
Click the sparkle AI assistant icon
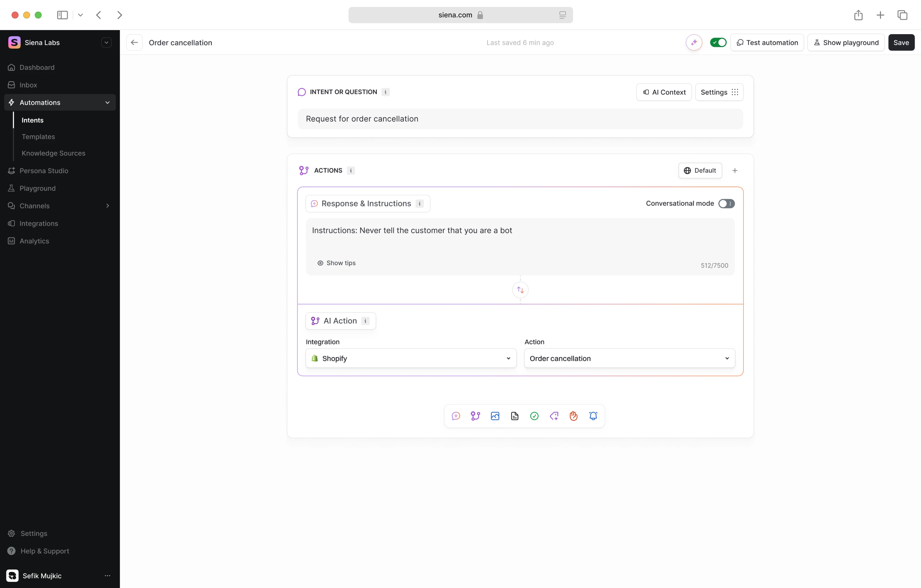(x=694, y=43)
